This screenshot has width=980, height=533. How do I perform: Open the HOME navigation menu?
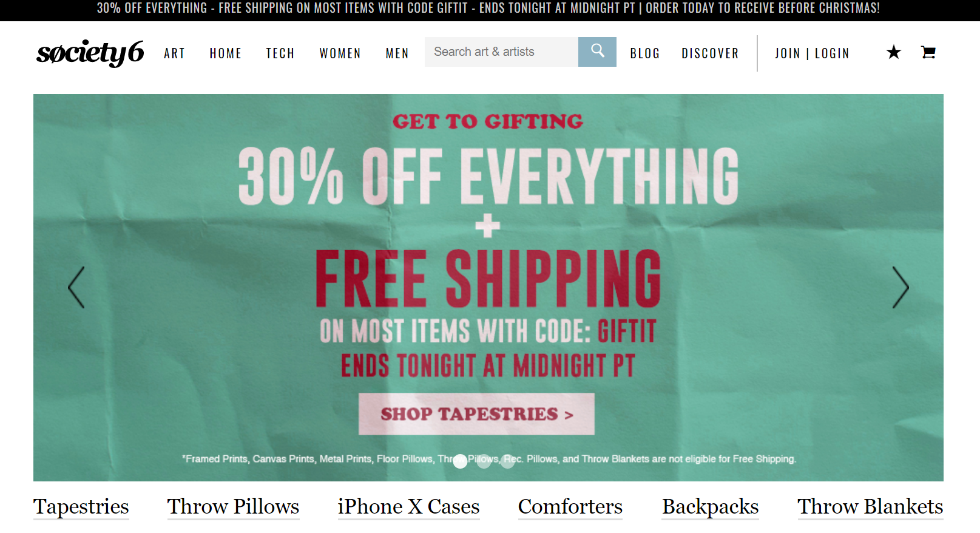226,53
